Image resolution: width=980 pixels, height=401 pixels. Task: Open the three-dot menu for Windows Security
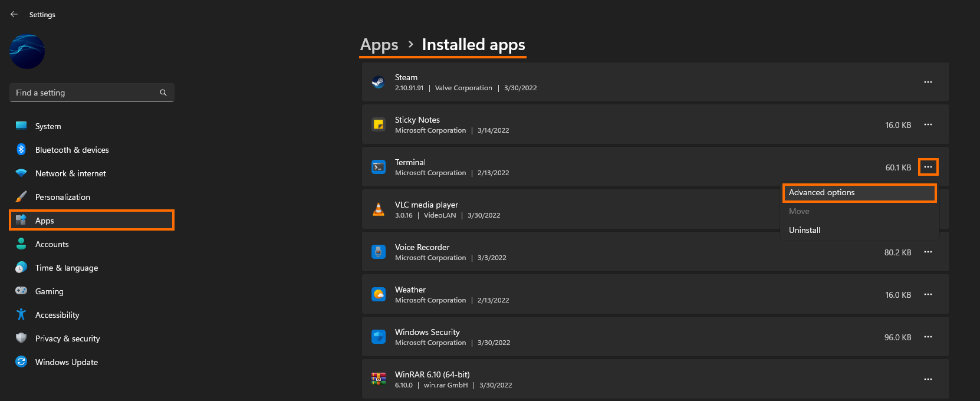(928, 337)
